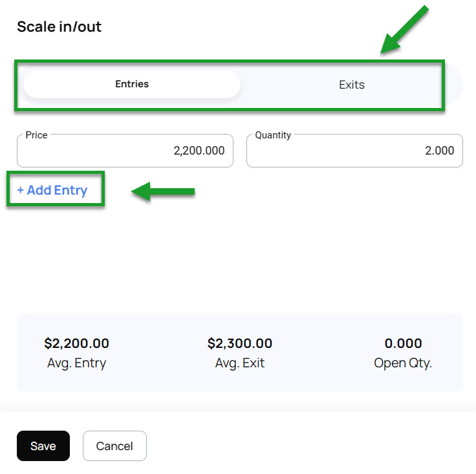Screen dimensions: 476x474
Task: Click the Price input field
Action: (125, 151)
